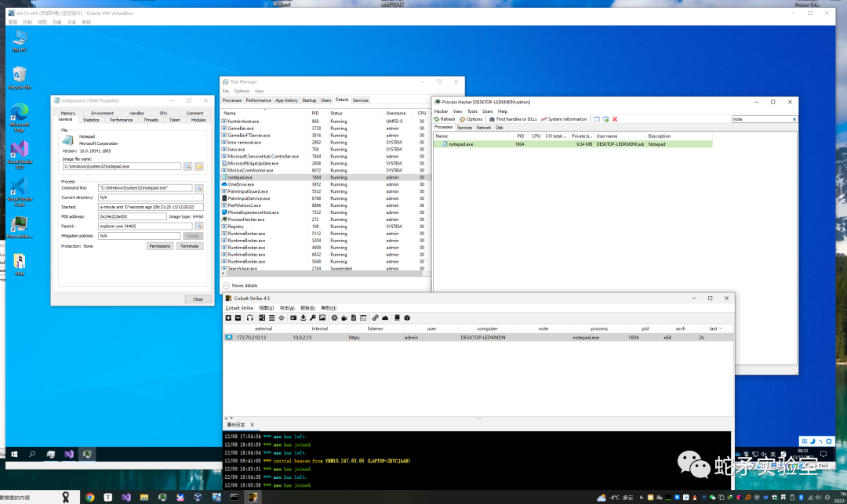
Task: Sort by last column arrow in Cobalt Strike
Action: [x=720, y=328]
